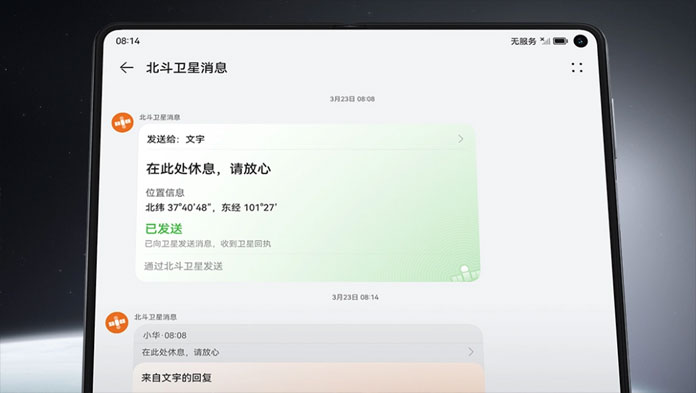The image size is (696, 393).
Task: Open the 来自文宇的回复 reply card
Action: (308, 378)
